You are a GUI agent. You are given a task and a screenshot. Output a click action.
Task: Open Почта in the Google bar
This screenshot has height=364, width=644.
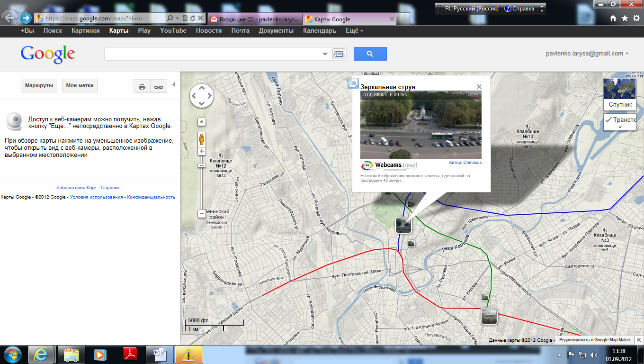241,31
